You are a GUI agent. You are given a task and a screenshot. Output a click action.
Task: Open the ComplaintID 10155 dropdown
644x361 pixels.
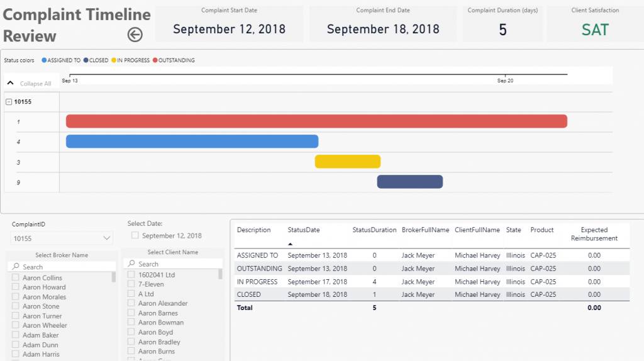106,238
